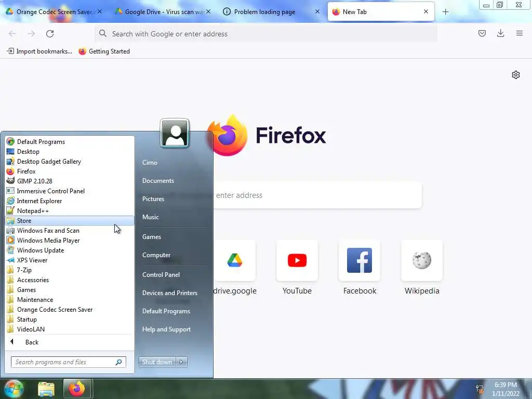Expand the Orange Codec Screen Saver folder

pyautogui.click(x=70, y=310)
